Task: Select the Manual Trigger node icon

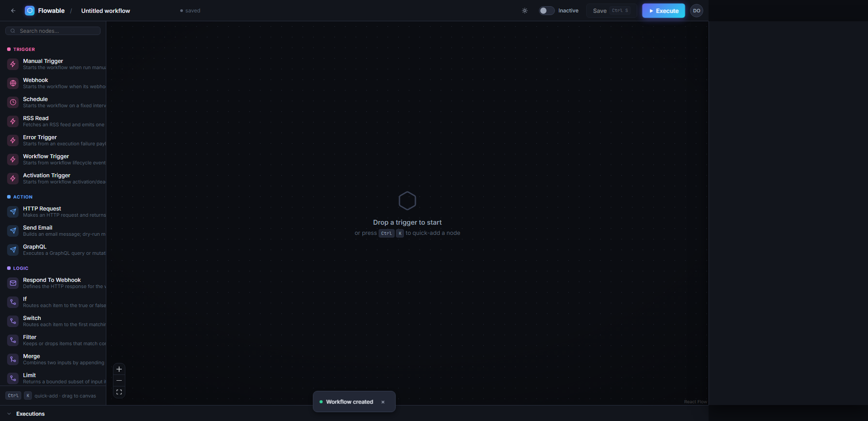Action: [13, 64]
